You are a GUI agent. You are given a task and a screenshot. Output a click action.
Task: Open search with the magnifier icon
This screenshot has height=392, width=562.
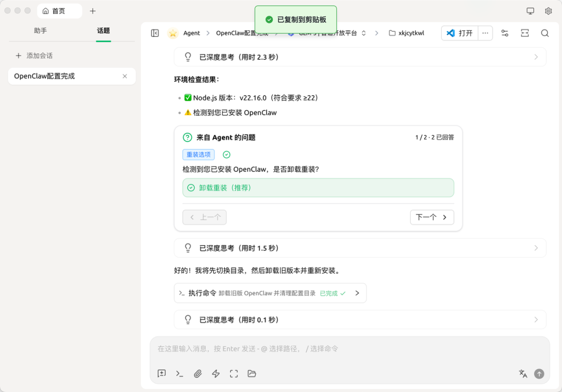[544, 33]
